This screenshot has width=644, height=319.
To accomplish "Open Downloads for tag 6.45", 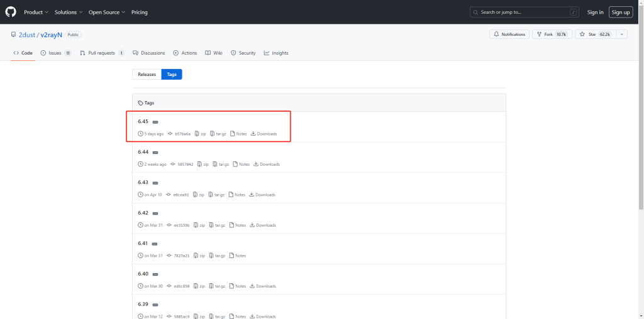I will (x=264, y=134).
